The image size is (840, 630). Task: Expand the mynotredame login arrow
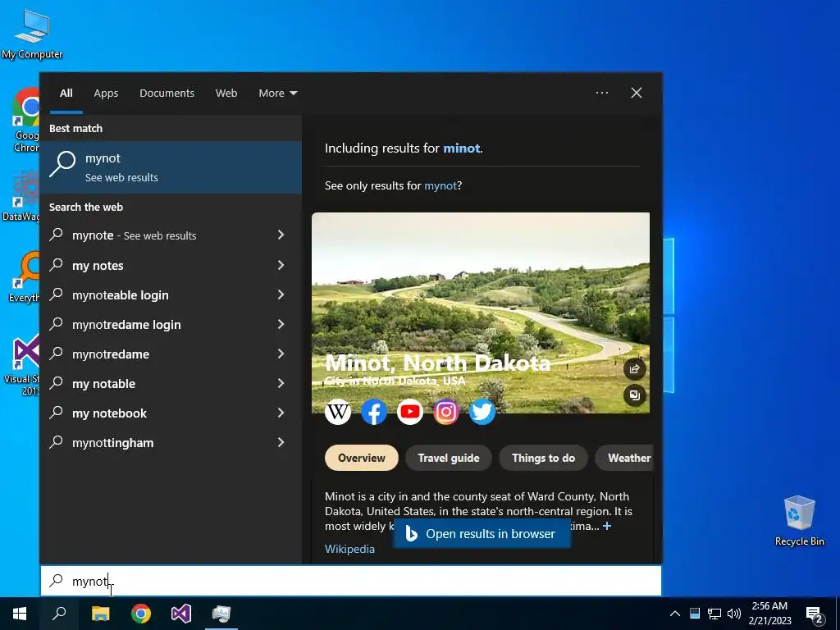coord(281,324)
